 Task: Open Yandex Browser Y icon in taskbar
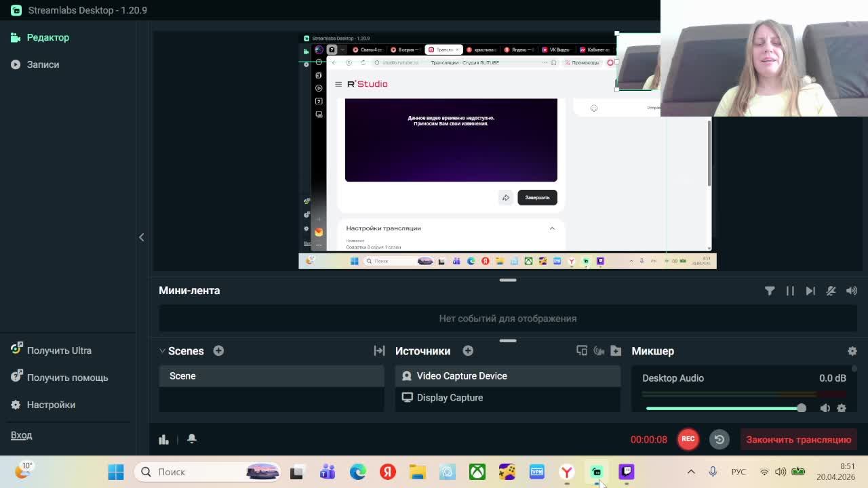(567, 472)
